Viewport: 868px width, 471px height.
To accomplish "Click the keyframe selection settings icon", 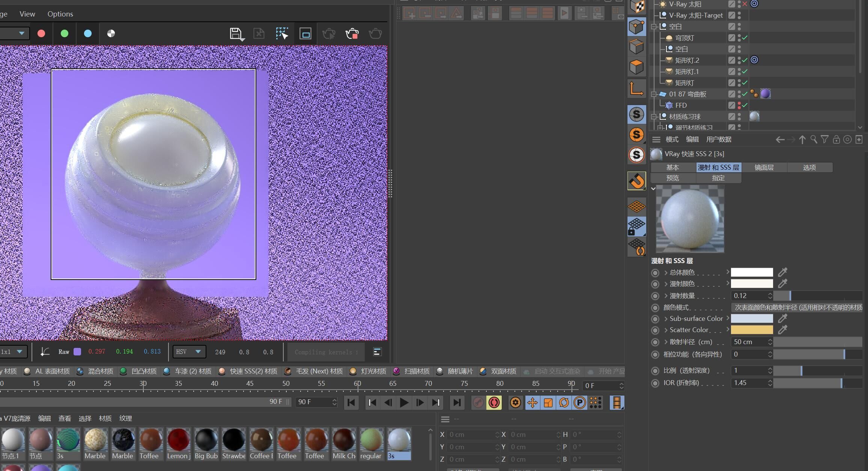I will pos(516,402).
